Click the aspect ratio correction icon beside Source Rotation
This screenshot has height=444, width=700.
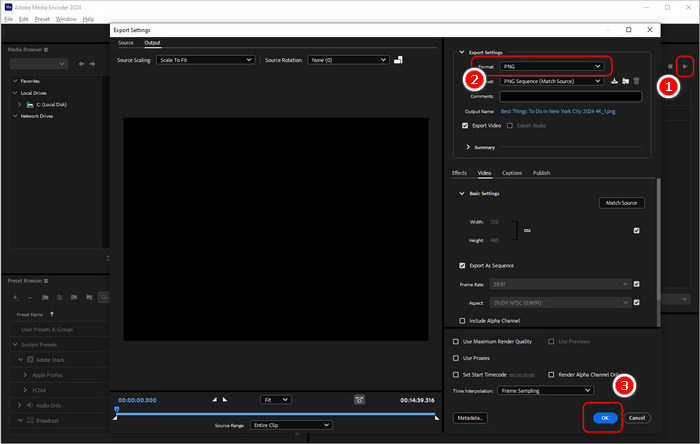click(x=398, y=60)
